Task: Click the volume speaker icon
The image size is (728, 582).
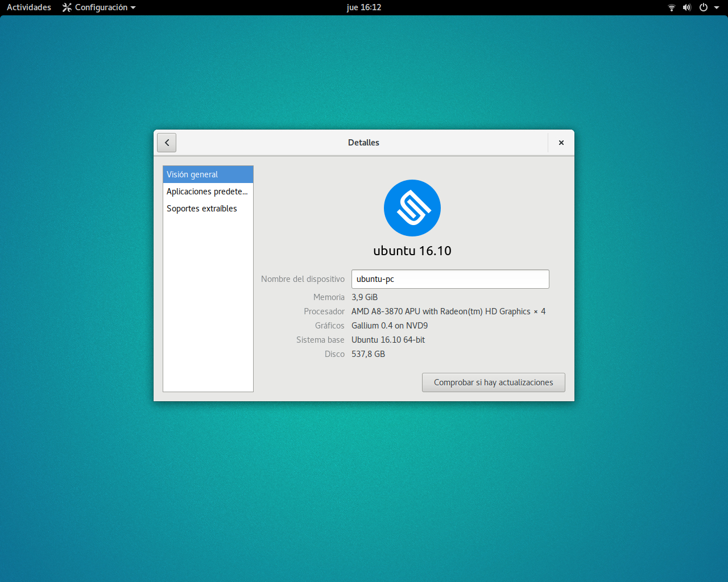Action: tap(687, 7)
